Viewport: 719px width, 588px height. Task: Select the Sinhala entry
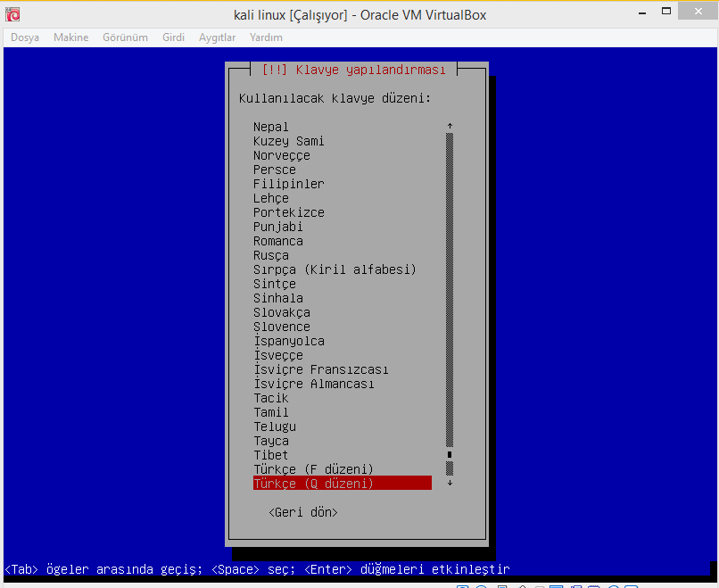pos(278,298)
